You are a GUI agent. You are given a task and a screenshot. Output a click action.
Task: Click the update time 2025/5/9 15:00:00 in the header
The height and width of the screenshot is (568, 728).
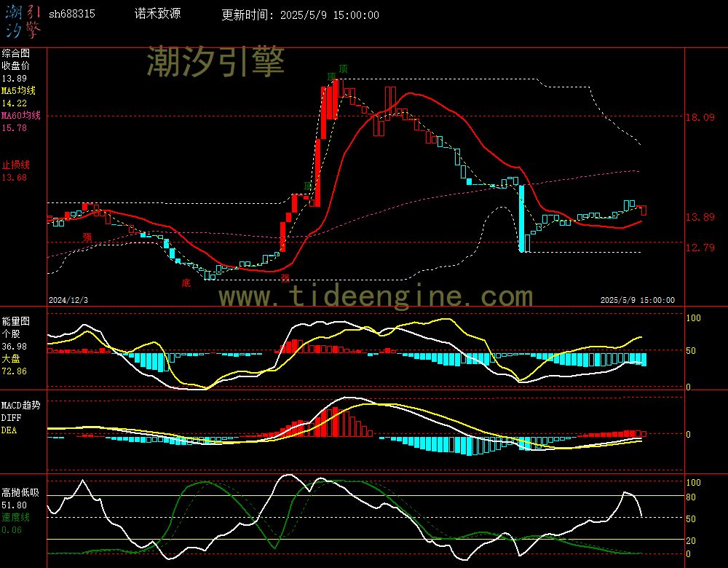pyautogui.click(x=330, y=15)
